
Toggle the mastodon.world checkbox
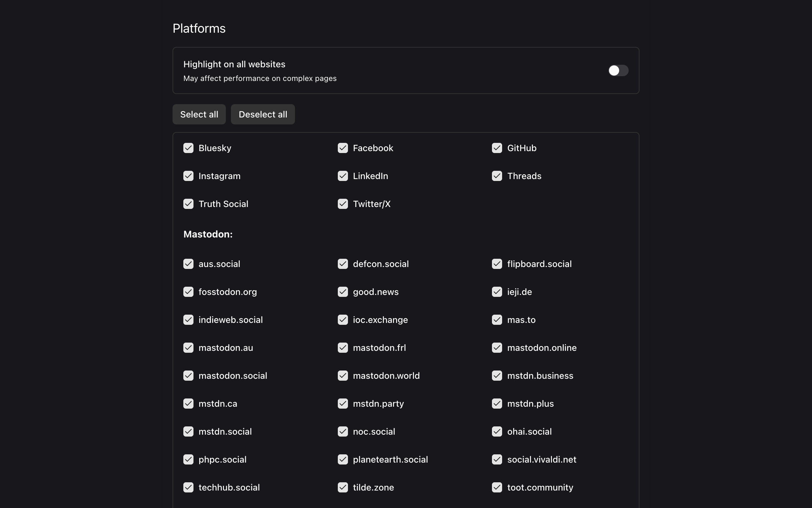[343, 375]
